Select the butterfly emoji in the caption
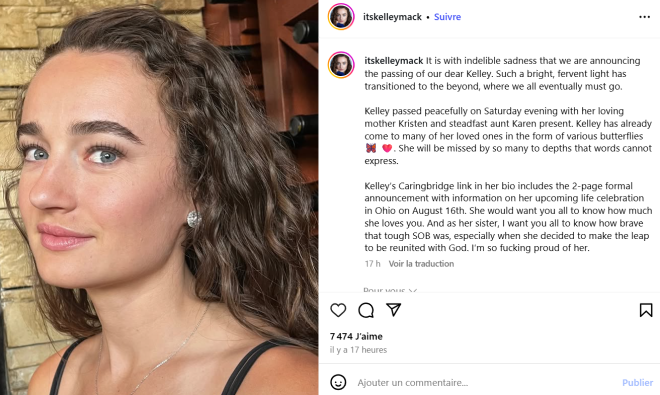The width and height of the screenshot is (660, 395). 371,148
